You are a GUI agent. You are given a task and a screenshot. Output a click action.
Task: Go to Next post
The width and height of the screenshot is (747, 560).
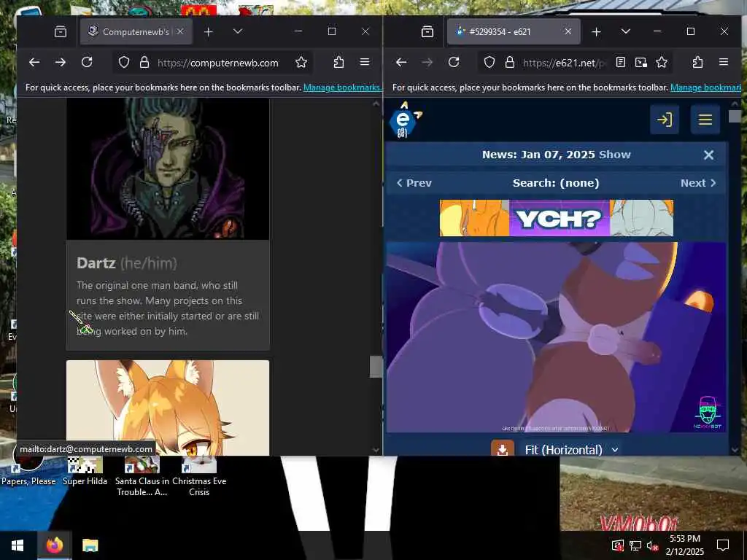click(698, 183)
